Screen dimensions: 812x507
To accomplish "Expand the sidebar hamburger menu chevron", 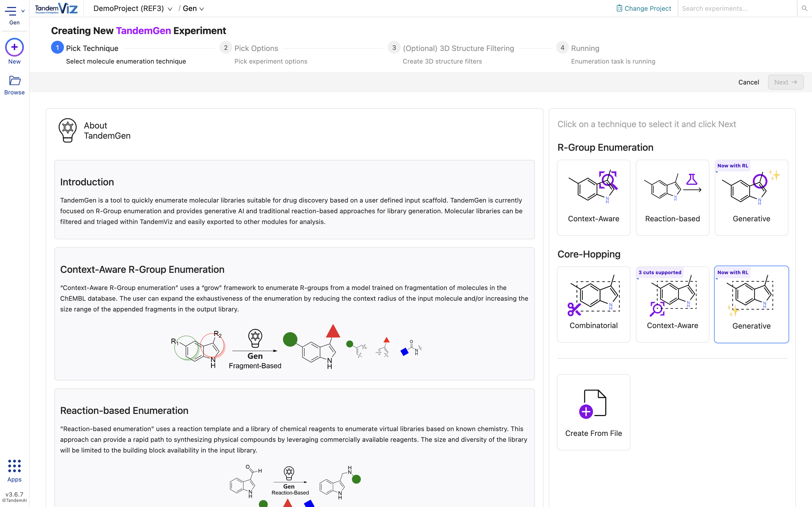I will click(23, 11).
